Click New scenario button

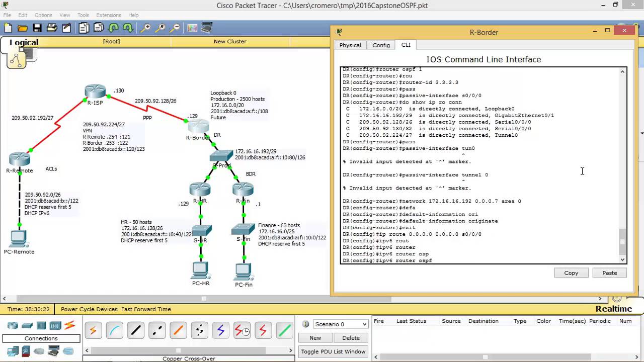[315, 338]
